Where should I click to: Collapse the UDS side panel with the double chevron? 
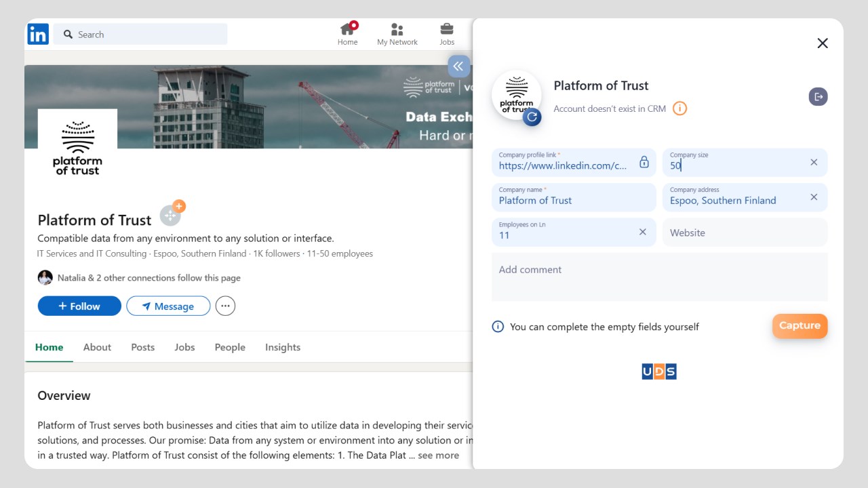[x=458, y=66]
